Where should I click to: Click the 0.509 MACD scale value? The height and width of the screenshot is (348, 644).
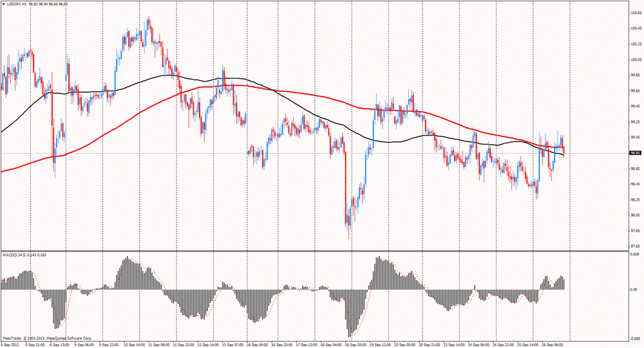pos(636,254)
